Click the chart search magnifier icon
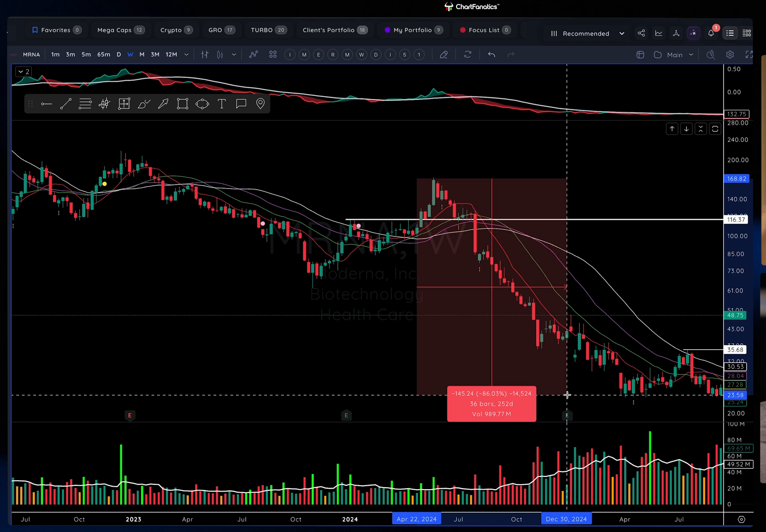 point(711,55)
